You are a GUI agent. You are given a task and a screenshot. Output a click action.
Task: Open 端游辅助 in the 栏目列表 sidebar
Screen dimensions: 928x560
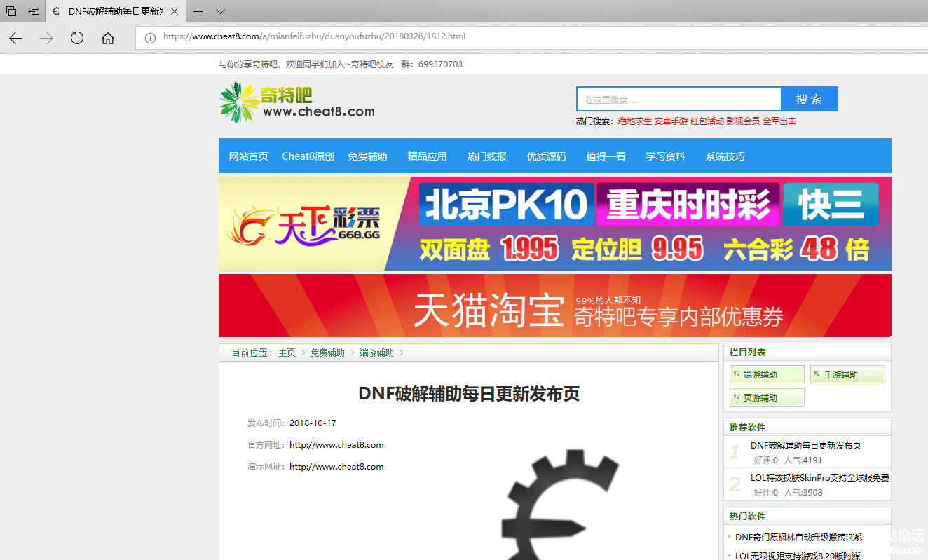767,374
